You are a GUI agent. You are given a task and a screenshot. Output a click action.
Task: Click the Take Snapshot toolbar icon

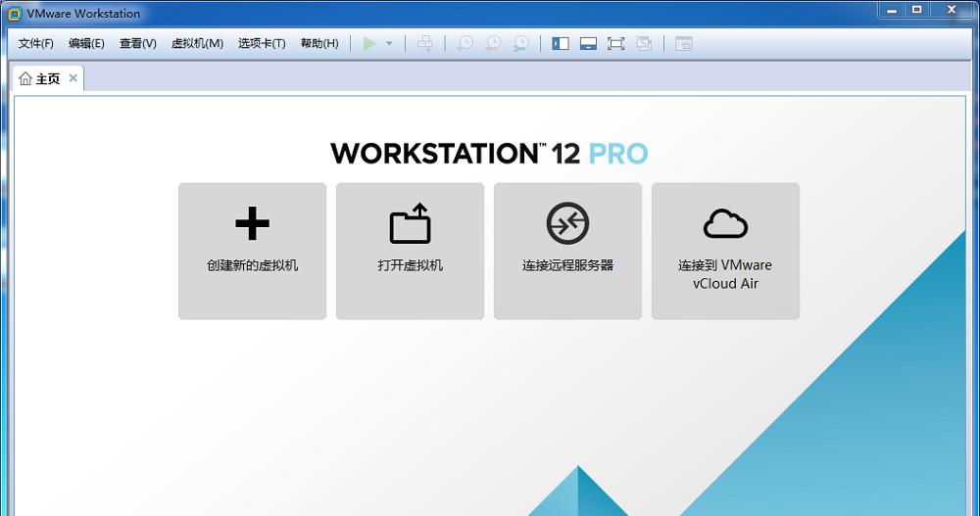465,43
